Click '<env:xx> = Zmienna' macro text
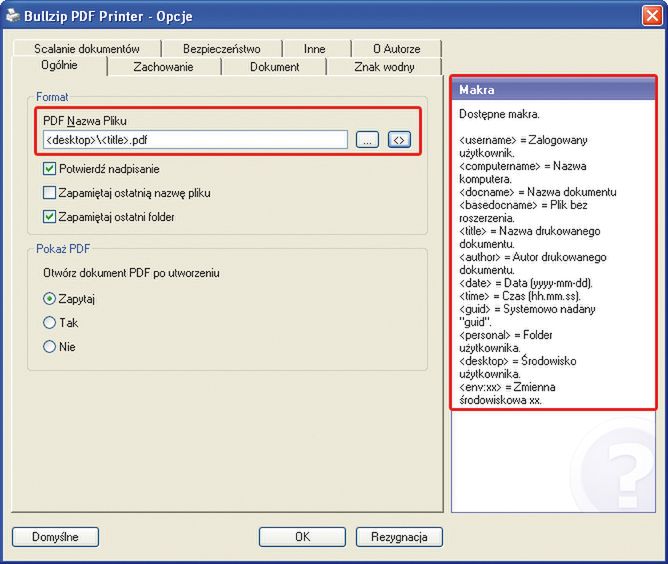668x564 pixels. (x=507, y=387)
